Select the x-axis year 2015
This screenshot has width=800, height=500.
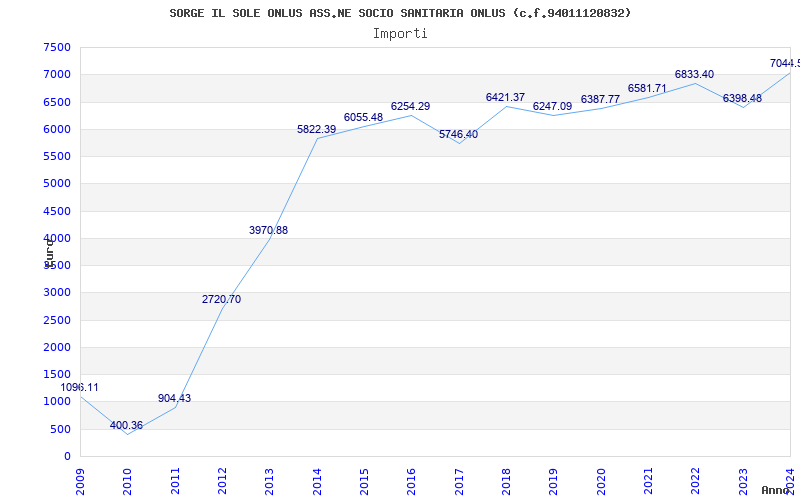(364, 481)
